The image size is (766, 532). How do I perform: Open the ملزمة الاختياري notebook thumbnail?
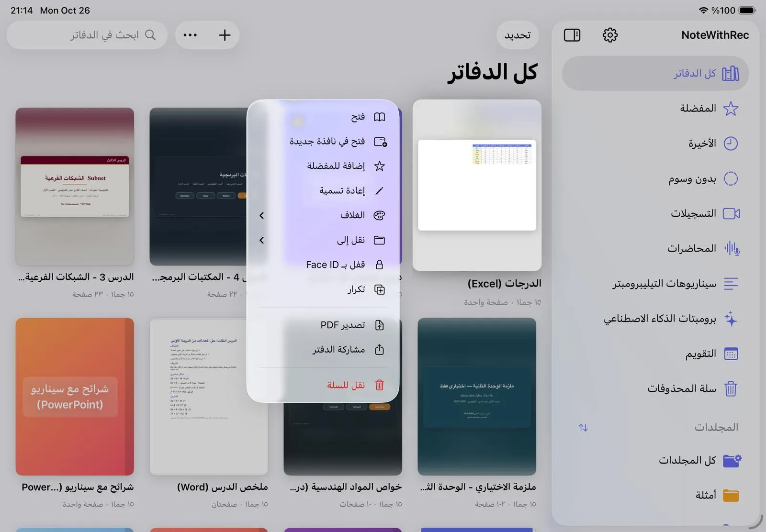click(x=477, y=397)
